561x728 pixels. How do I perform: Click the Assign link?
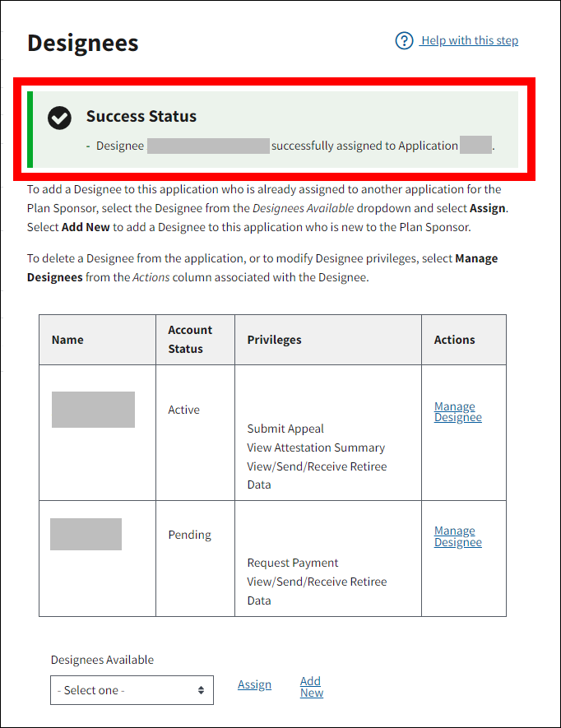(x=254, y=684)
